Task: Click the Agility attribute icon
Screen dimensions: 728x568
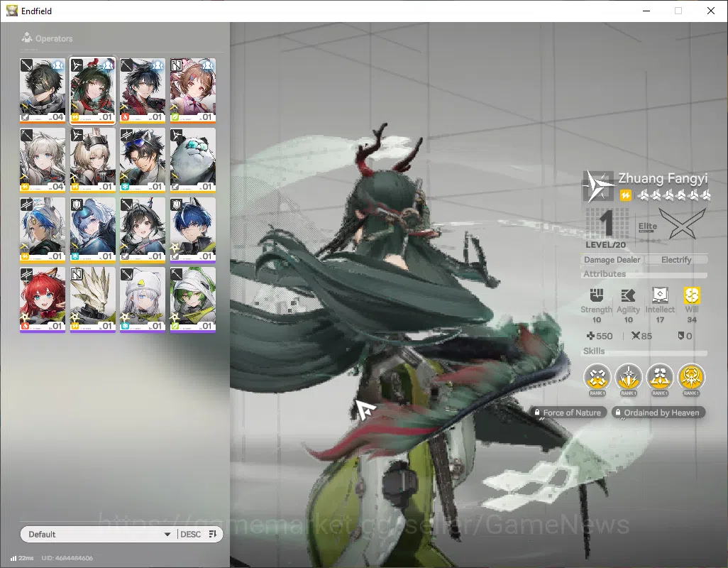Action: click(x=628, y=295)
